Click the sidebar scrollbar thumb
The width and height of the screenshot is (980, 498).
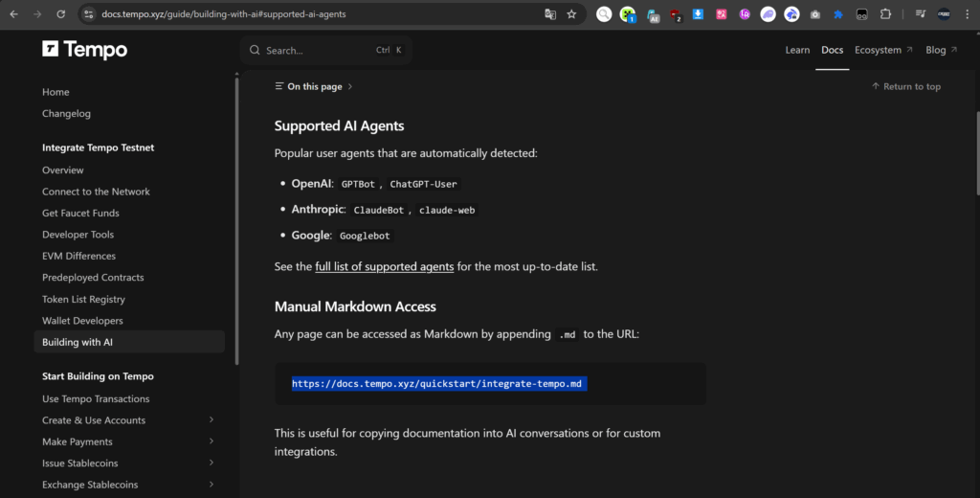tap(237, 220)
